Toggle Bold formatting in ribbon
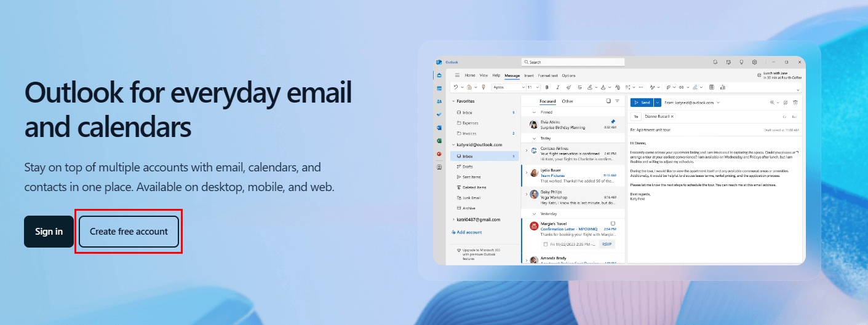Screen dimensions: 868x325 coord(547,87)
